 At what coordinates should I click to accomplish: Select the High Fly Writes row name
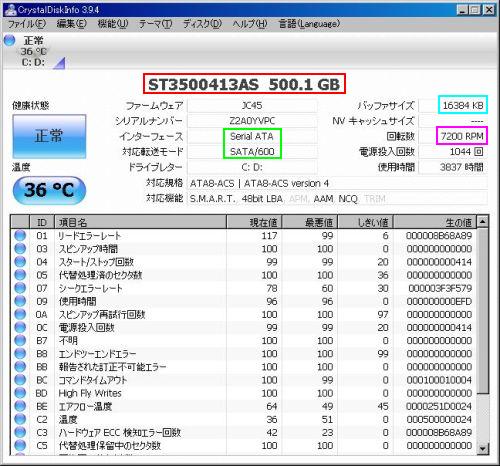(x=90, y=393)
